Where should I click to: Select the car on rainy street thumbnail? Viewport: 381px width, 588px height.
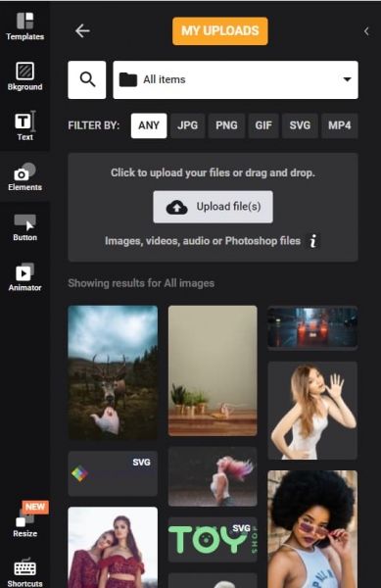pyautogui.click(x=312, y=327)
